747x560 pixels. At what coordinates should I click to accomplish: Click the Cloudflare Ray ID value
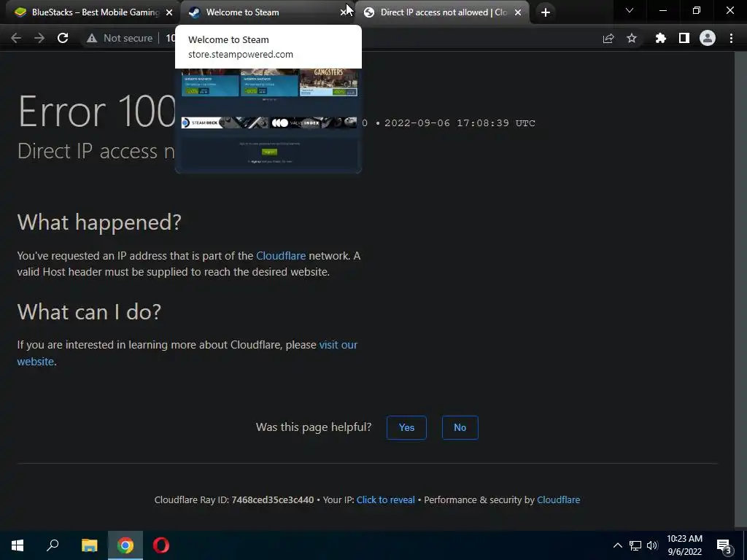(x=273, y=500)
